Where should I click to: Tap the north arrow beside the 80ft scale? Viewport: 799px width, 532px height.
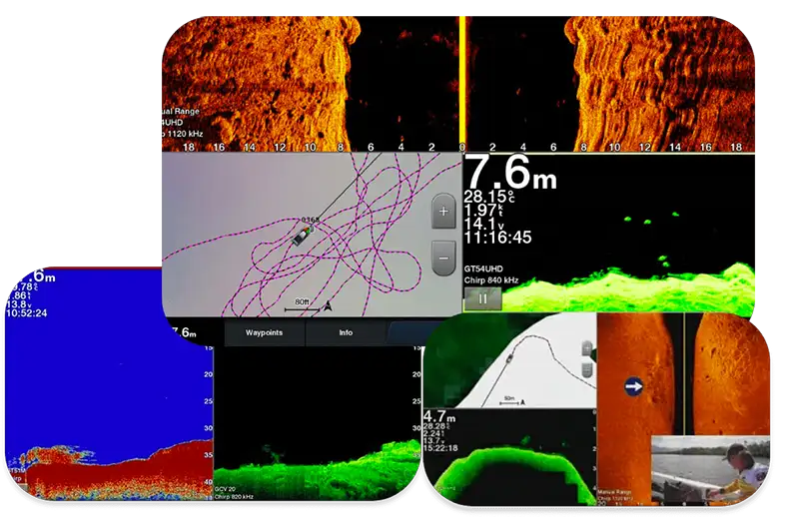[x=329, y=306]
